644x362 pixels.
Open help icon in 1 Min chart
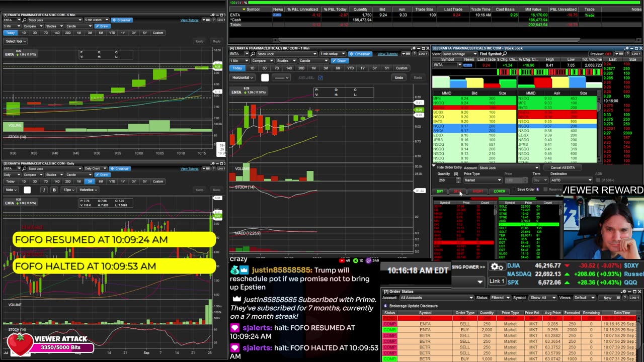tap(414, 54)
